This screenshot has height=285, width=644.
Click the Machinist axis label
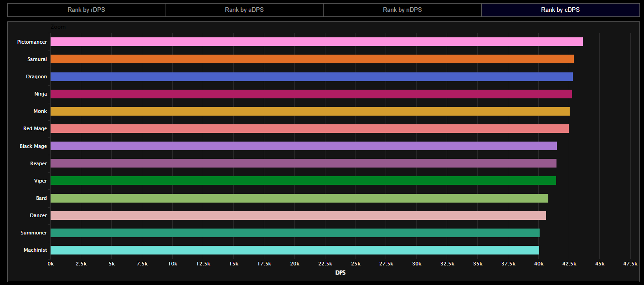[35, 250]
